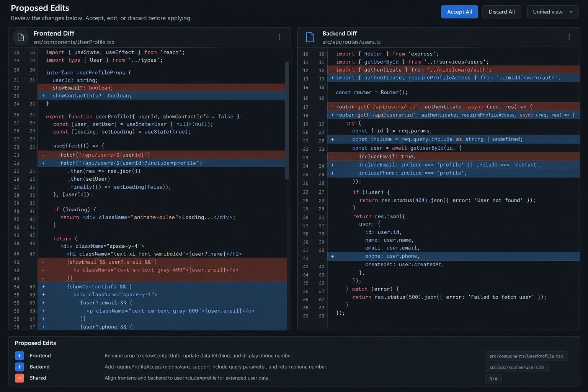
Task: Click the Accept All button
Action: pyautogui.click(x=459, y=12)
